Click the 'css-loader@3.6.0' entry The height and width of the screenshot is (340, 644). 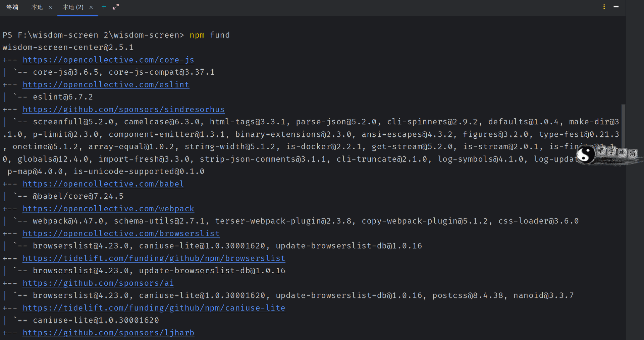(539, 221)
